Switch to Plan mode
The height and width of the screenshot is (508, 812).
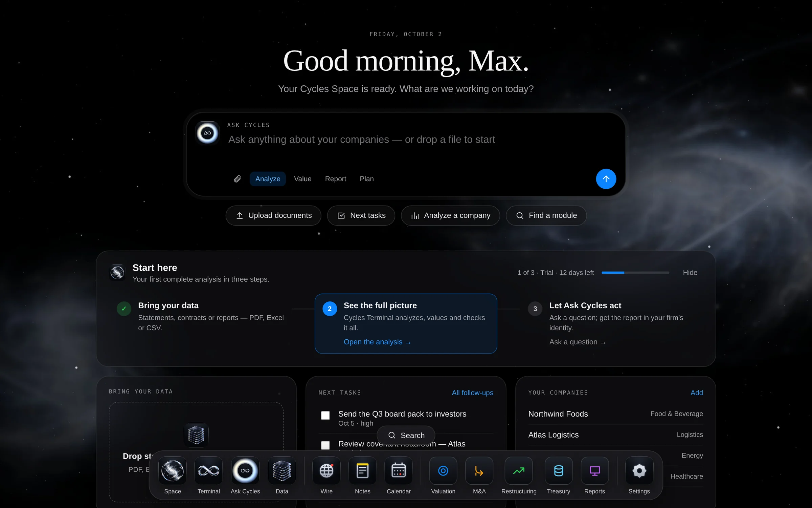tap(367, 179)
